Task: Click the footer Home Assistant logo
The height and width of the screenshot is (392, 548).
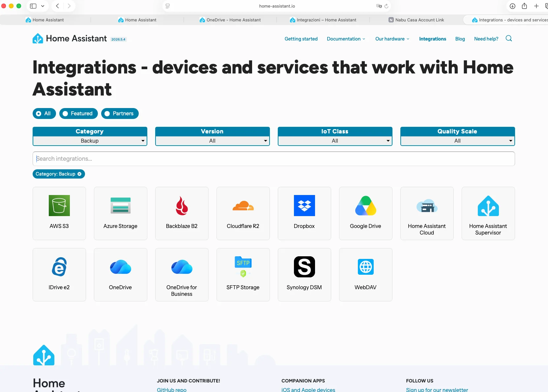Action: tap(44, 355)
